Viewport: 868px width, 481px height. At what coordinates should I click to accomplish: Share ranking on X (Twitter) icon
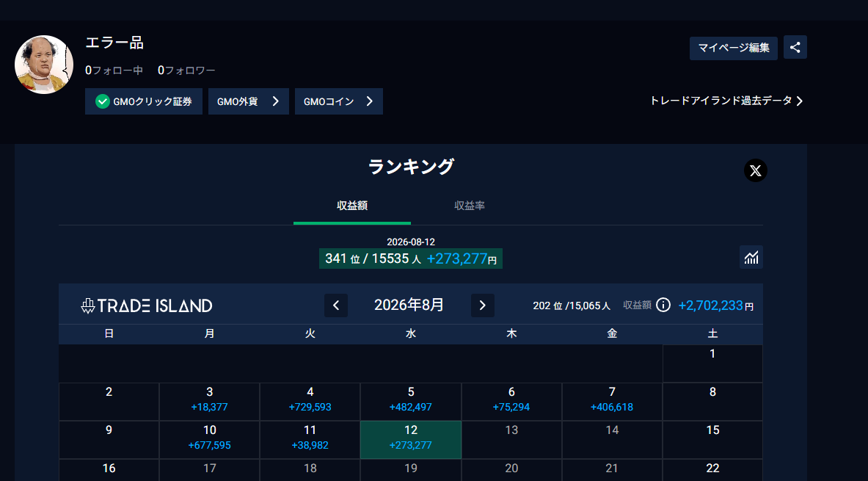756,170
